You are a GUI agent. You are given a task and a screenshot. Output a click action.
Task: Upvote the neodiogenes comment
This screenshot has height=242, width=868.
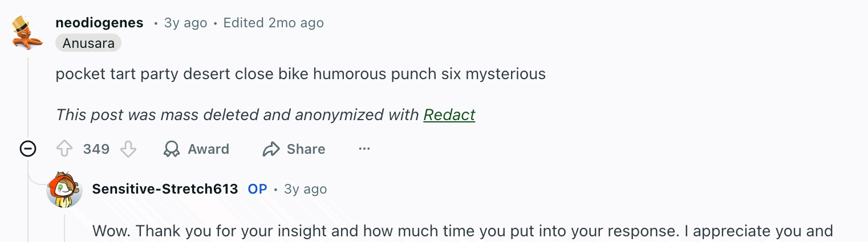coord(64,149)
